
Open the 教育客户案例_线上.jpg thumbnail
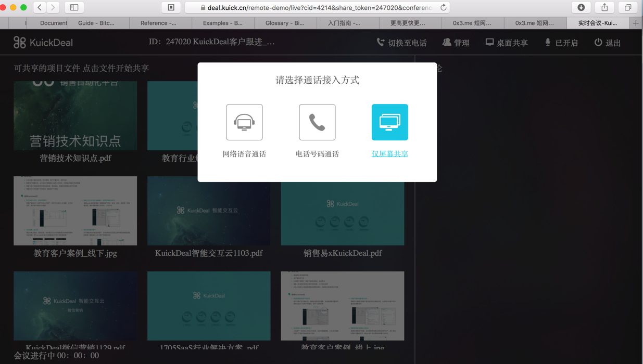(343, 306)
